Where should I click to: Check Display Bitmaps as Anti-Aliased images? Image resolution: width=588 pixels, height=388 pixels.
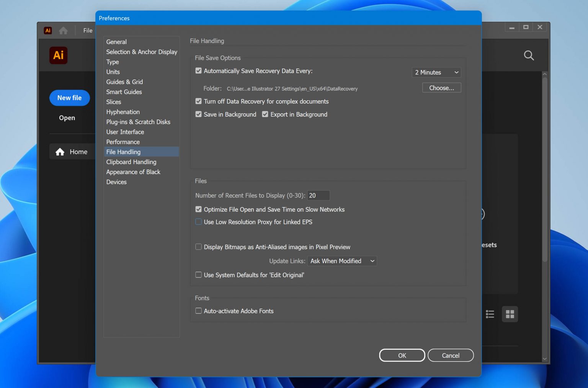(x=198, y=247)
